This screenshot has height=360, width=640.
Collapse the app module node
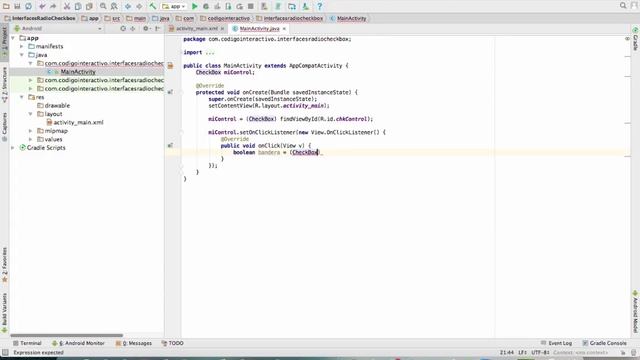[x=13, y=38]
